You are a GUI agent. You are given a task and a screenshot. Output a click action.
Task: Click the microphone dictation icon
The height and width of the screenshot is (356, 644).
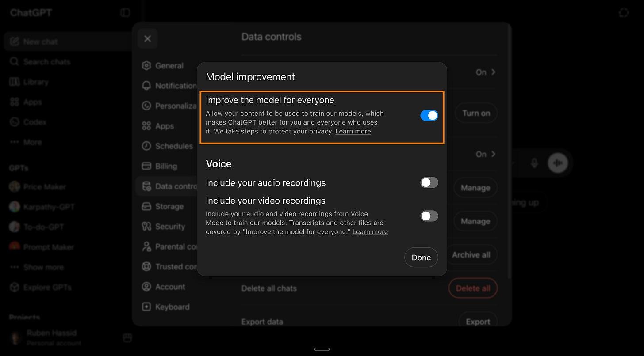pyautogui.click(x=534, y=163)
